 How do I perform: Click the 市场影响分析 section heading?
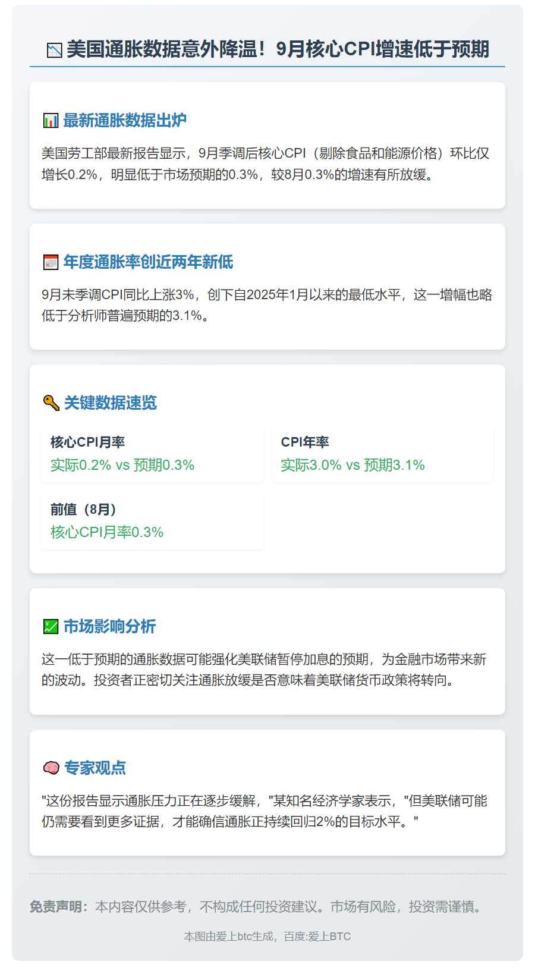click(109, 627)
